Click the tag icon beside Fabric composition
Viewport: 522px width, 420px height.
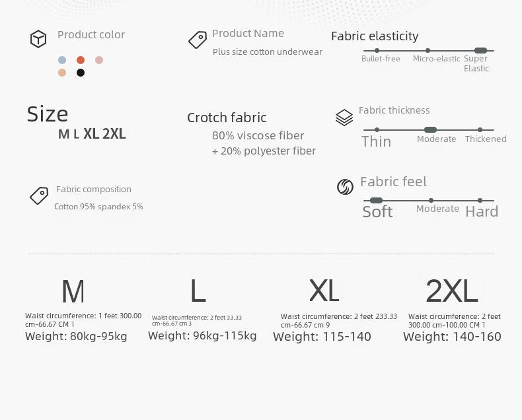[x=39, y=195]
